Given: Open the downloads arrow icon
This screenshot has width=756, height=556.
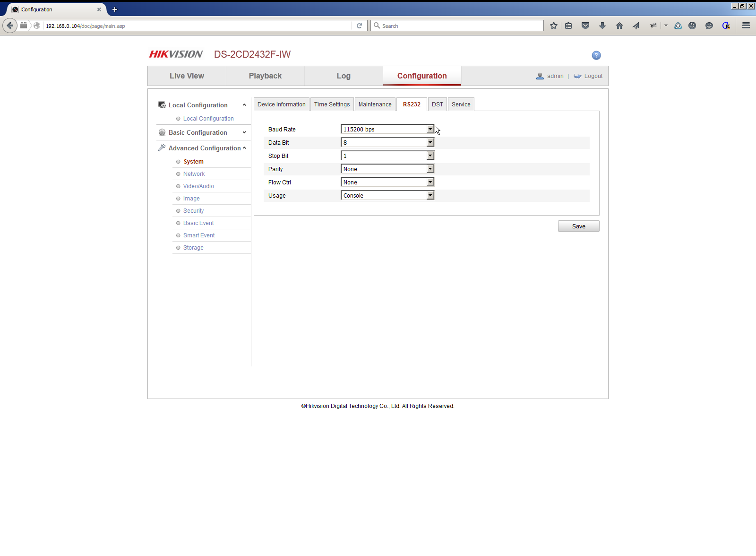Looking at the screenshot, I should pyautogui.click(x=602, y=26).
